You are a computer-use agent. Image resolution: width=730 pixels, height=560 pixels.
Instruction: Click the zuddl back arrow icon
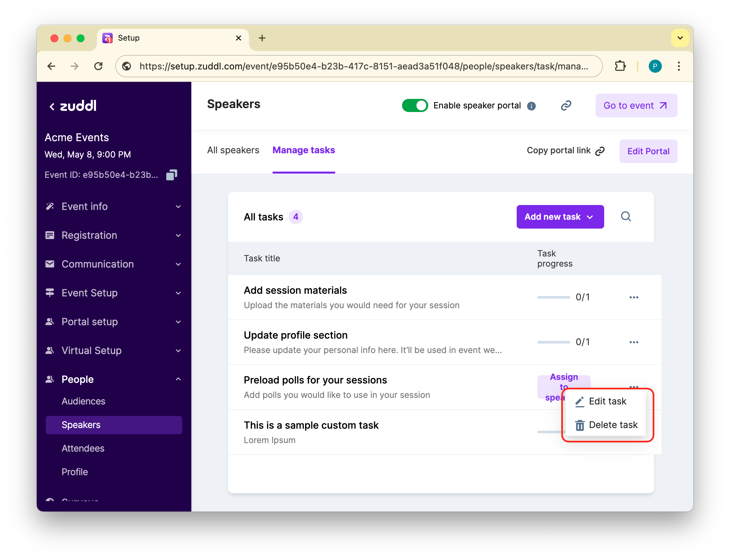[x=52, y=107]
